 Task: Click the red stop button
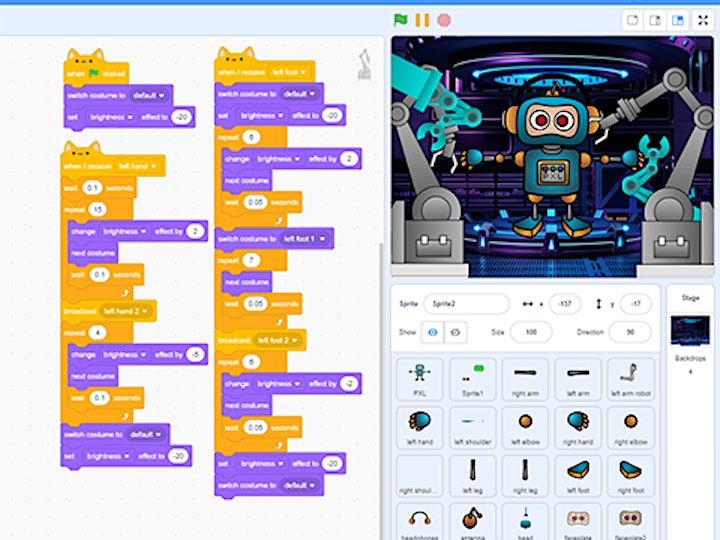tap(444, 19)
